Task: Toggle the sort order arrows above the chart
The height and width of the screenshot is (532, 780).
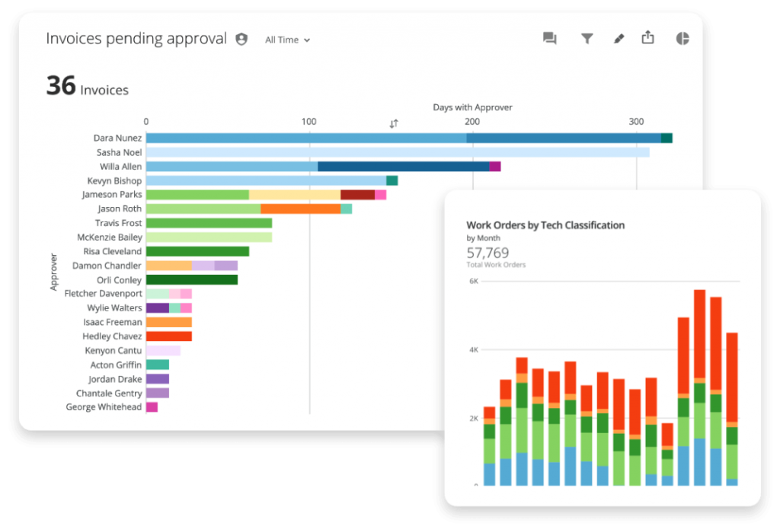Action: point(394,122)
